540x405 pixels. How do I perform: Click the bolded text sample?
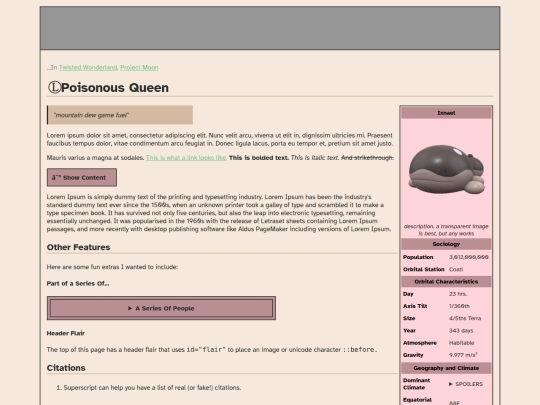259,158
